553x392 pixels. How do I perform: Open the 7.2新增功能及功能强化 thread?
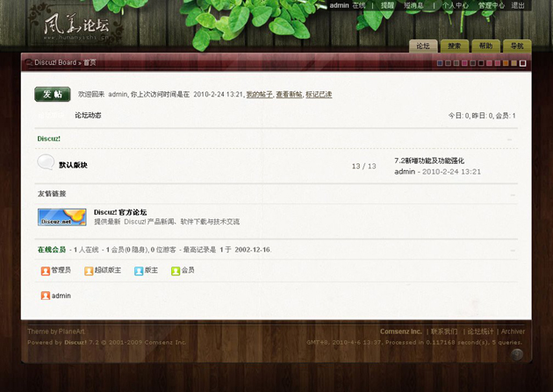[429, 160]
